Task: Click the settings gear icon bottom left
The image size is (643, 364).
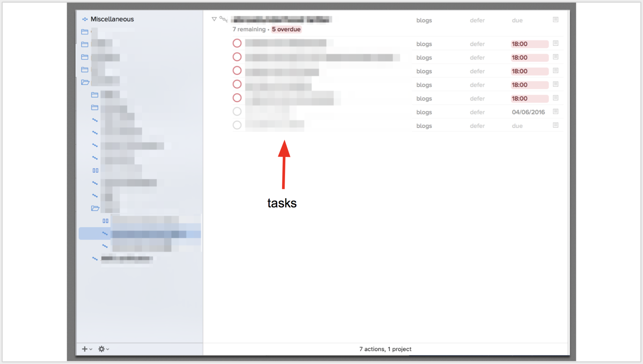Action: point(101,349)
